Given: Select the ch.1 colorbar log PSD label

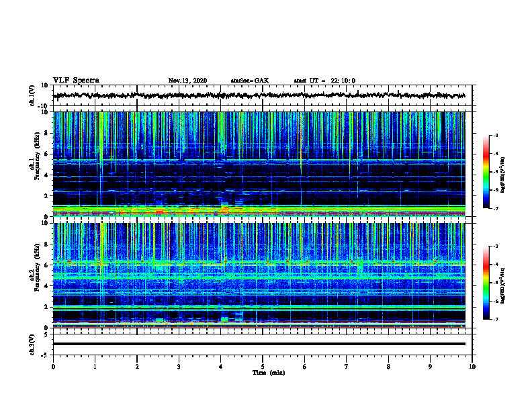Looking at the screenshot, I should coord(503,175).
